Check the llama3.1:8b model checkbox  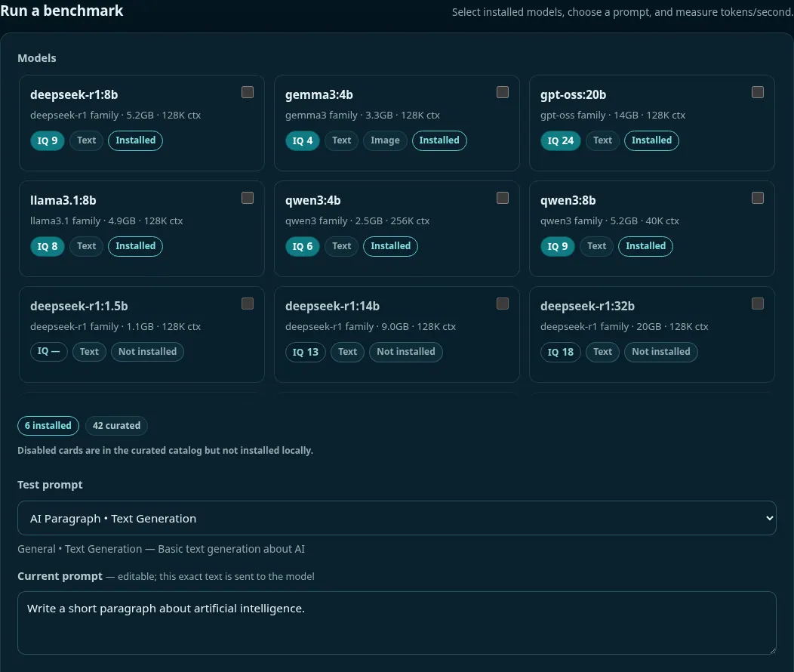tap(247, 198)
